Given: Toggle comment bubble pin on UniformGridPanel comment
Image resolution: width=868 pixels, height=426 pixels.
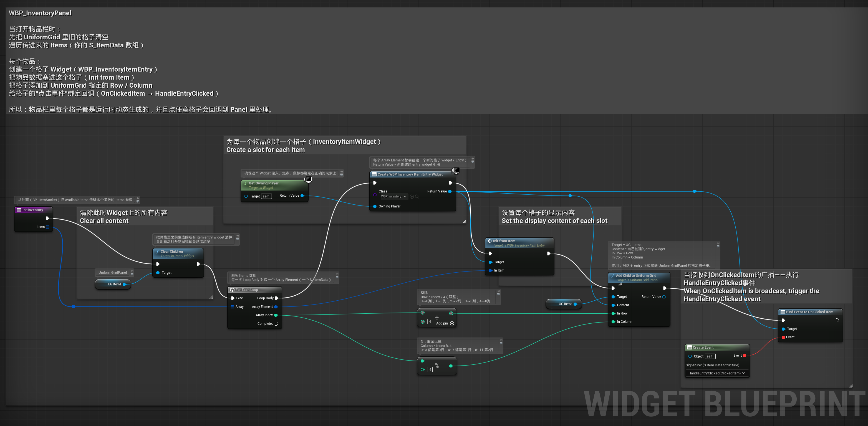Looking at the screenshot, I should click(x=132, y=270).
